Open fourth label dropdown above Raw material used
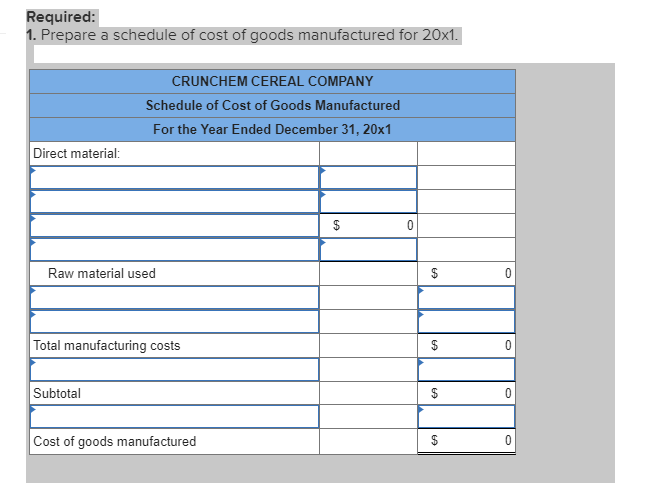 point(174,249)
